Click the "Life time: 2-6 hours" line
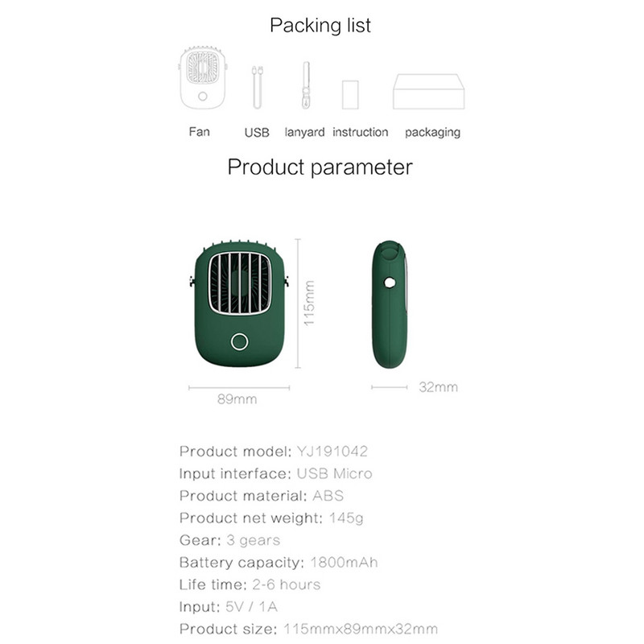 click(250, 584)
